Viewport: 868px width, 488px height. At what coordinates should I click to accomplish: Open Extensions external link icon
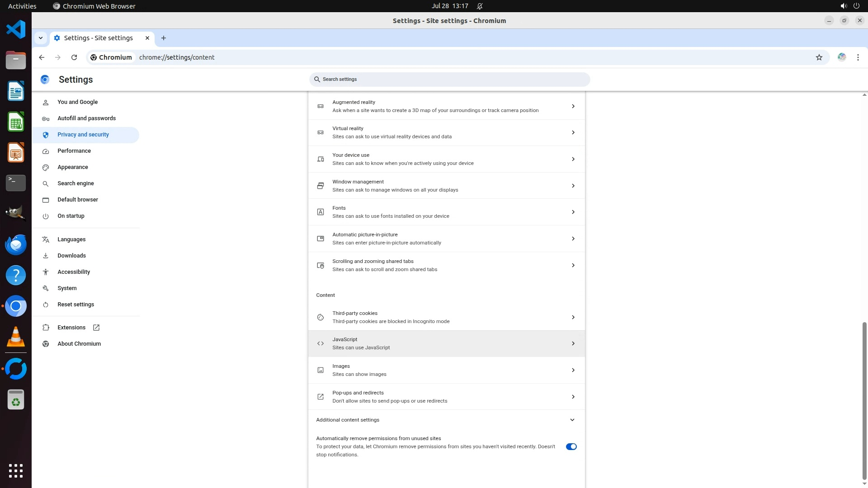click(96, 328)
